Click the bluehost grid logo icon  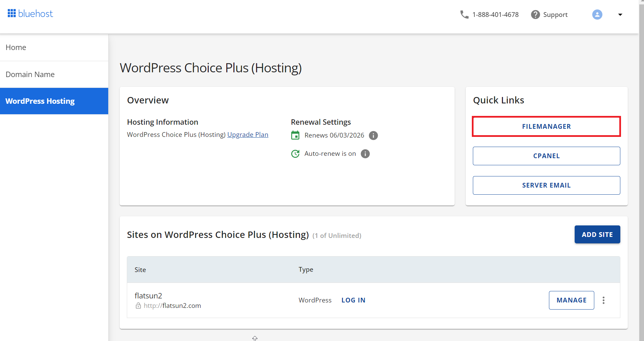click(x=12, y=14)
